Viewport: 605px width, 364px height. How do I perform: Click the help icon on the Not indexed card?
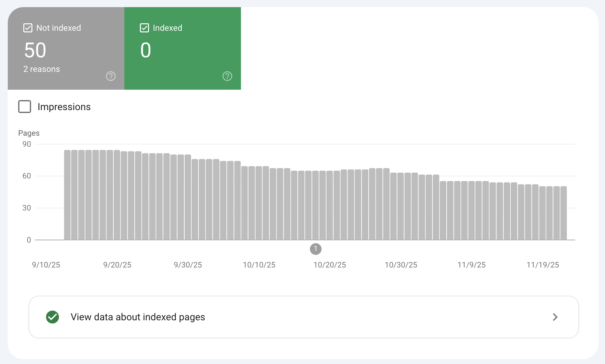110,76
